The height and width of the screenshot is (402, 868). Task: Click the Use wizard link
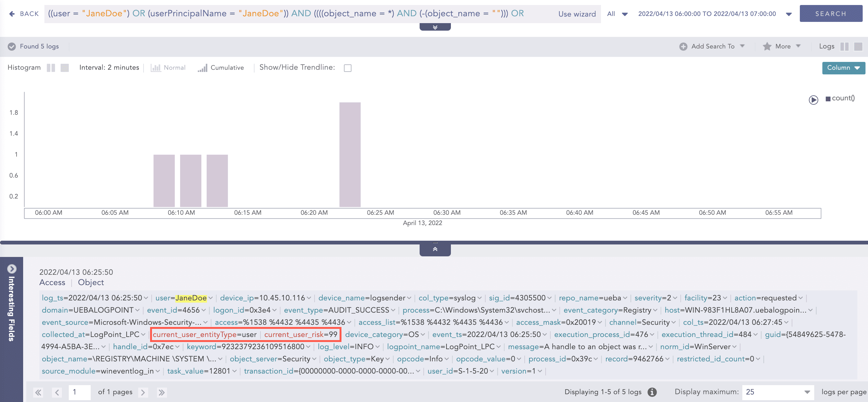tap(577, 14)
